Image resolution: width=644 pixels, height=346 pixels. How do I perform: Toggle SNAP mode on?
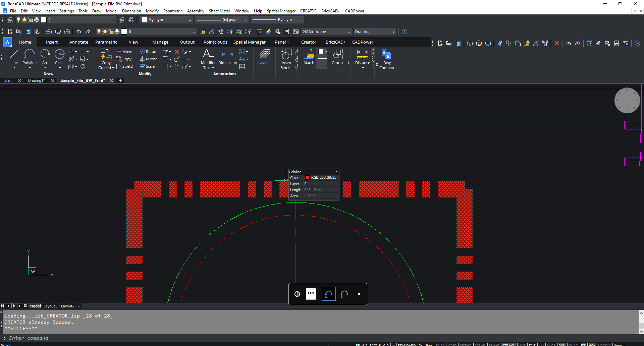[x=440, y=345]
